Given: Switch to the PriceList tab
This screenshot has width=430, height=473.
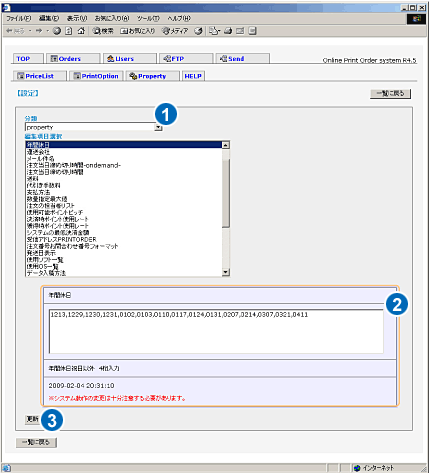Looking at the screenshot, I should [40, 76].
